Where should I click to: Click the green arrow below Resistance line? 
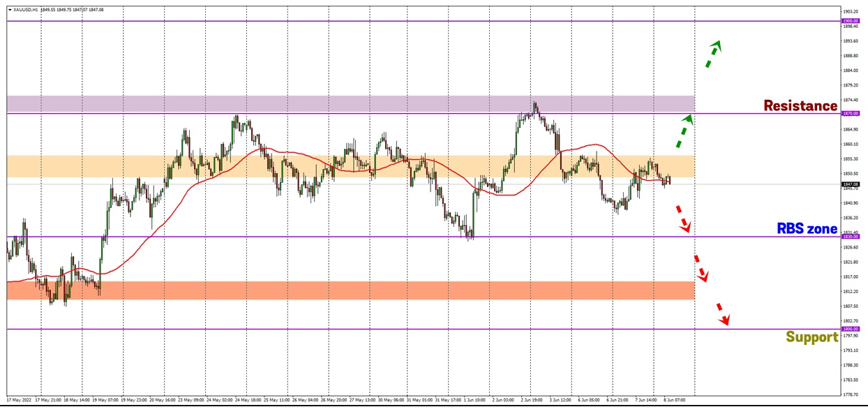click(684, 131)
